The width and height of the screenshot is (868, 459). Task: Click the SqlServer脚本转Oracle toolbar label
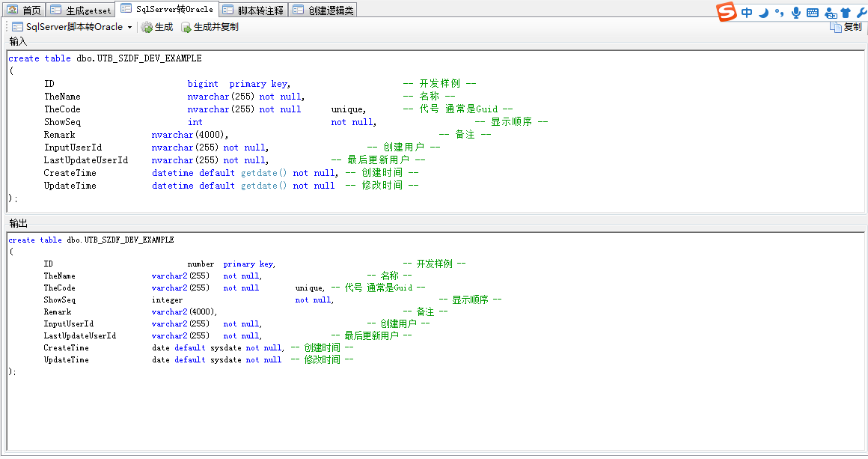pos(74,26)
